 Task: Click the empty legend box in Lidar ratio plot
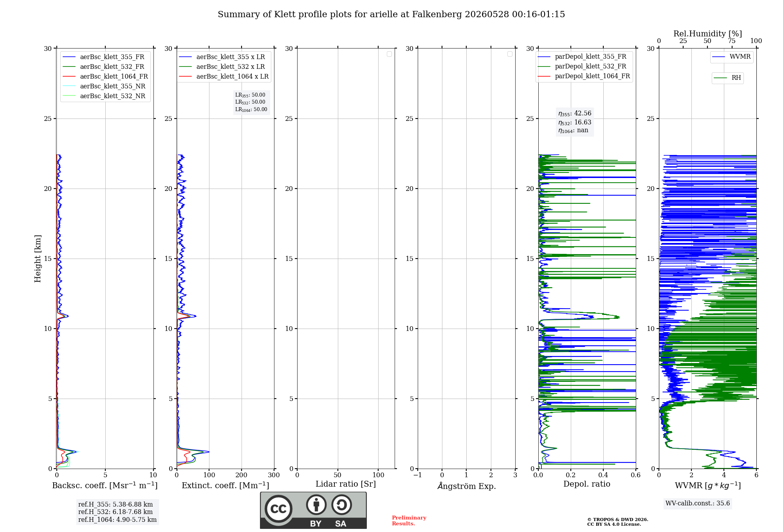click(x=389, y=54)
